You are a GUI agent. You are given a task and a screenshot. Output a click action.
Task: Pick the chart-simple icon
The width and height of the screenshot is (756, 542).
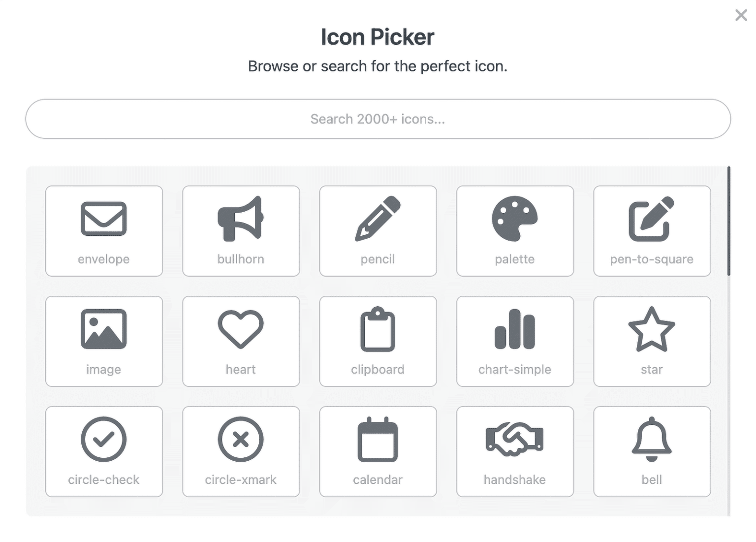click(x=515, y=341)
